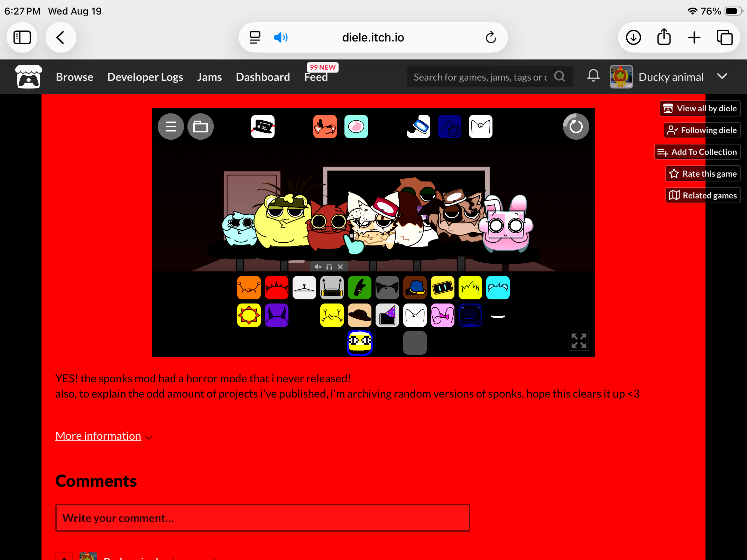Pick the yellow pixelated sound icon
This screenshot has width=747, height=560.
(360, 343)
